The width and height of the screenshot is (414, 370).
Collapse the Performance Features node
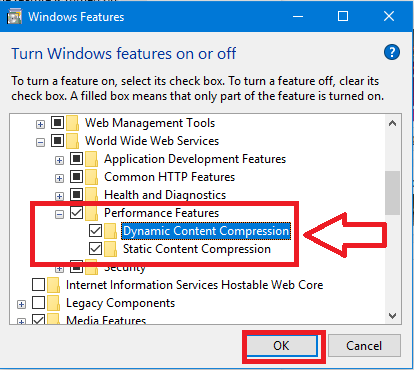(x=59, y=214)
